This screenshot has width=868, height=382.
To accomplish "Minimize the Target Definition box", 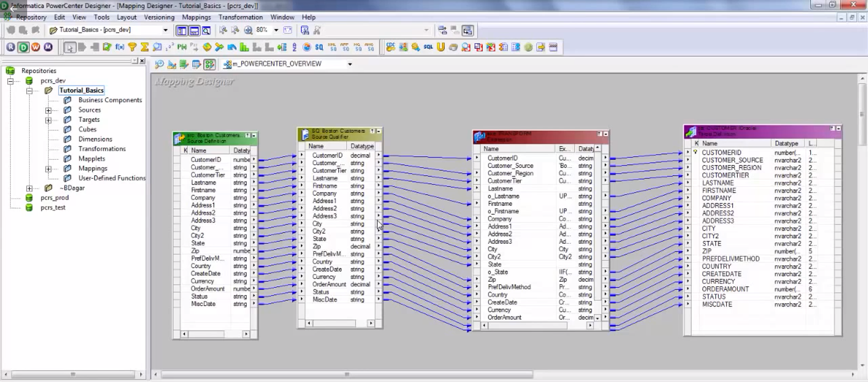I will [x=839, y=129].
